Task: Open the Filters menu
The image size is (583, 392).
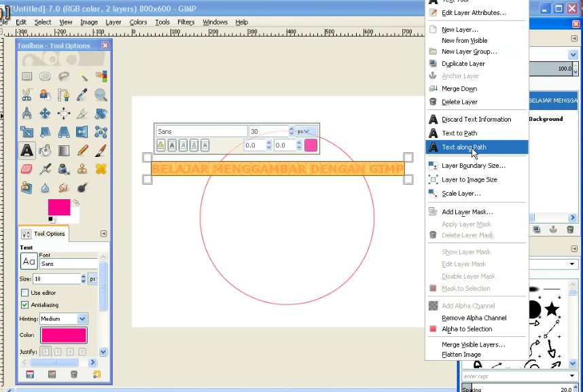Action: (186, 22)
